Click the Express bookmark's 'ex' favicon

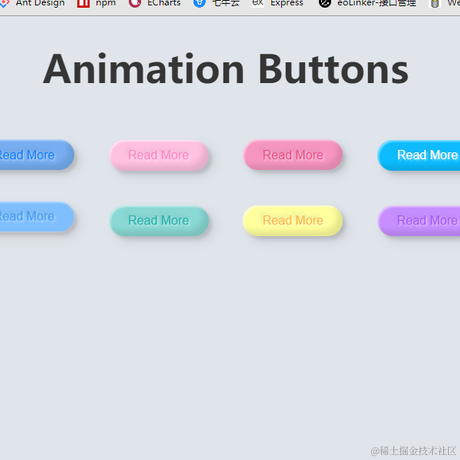click(x=257, y=3)
